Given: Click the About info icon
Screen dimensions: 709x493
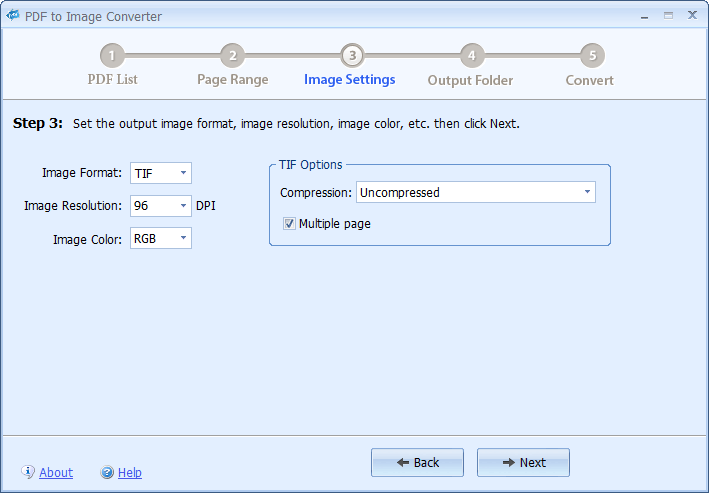Looking at the screenshot, I should point(28,472).
